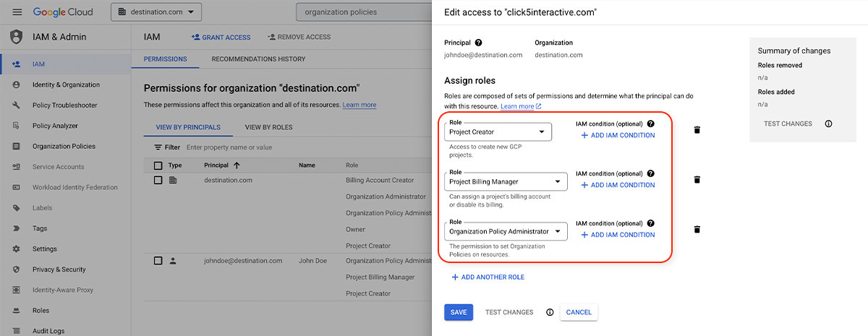Select VIEW BY ROLES tab

coord(268,127)
